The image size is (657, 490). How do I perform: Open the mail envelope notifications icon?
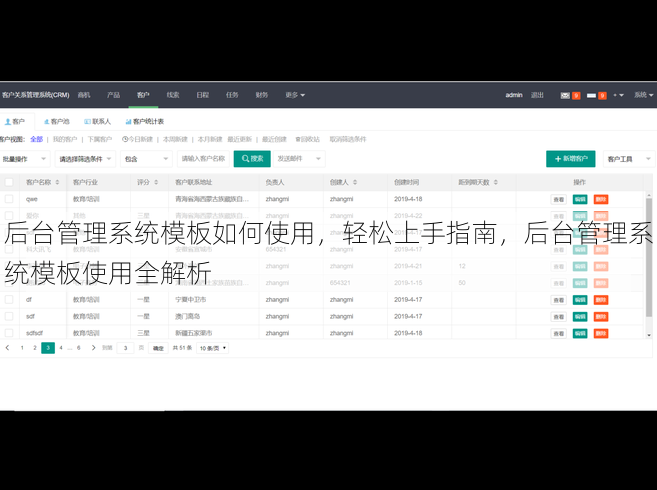tap(565, 96)
